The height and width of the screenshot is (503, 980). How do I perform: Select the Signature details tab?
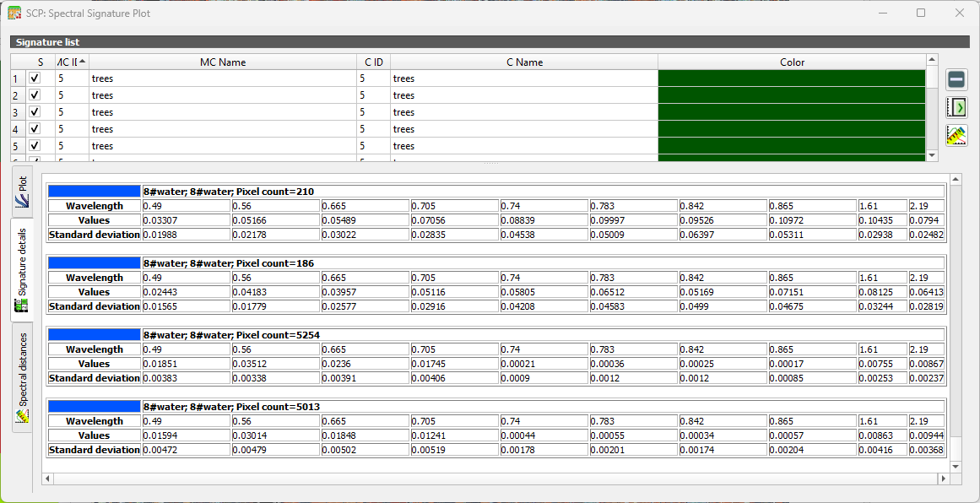pos(23,270)
